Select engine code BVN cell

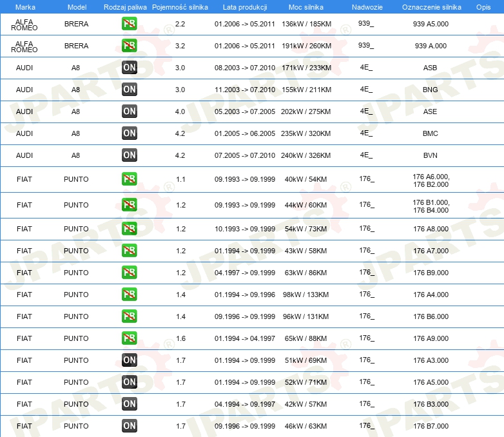pos(430,155)
